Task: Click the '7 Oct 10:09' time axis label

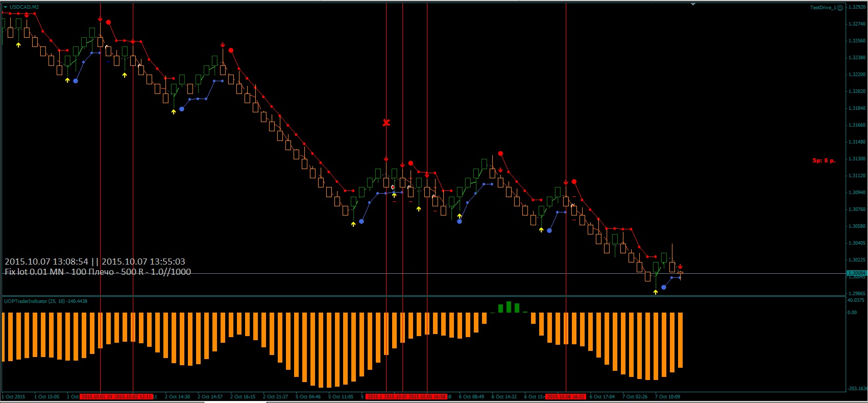Action: (x=668, y=396)
